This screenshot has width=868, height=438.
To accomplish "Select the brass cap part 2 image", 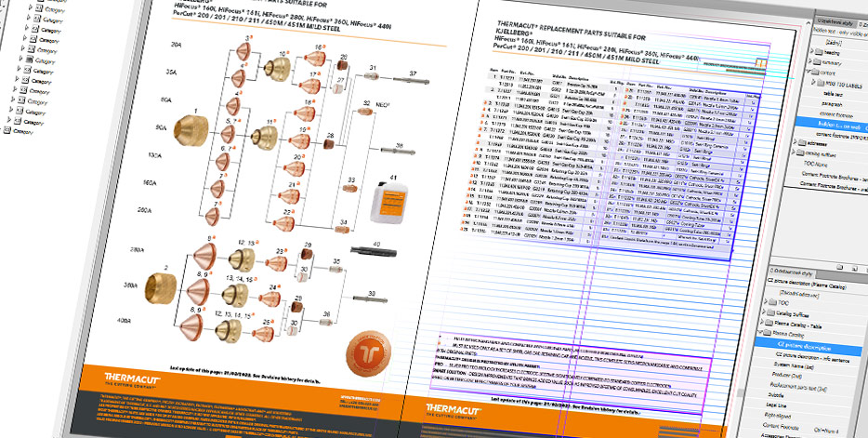I will click(x=161, y=288).
